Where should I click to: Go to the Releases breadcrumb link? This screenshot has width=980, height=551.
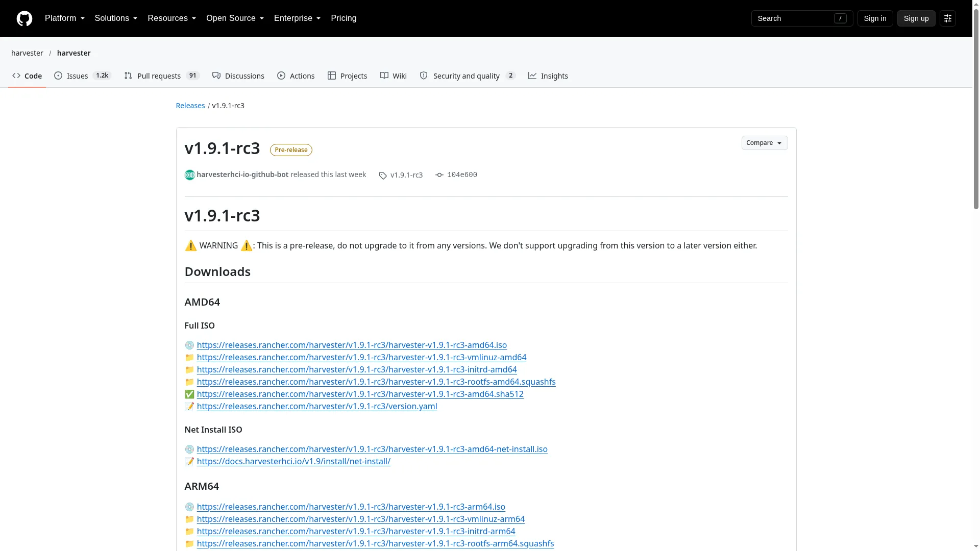click(x=190, y=106)
